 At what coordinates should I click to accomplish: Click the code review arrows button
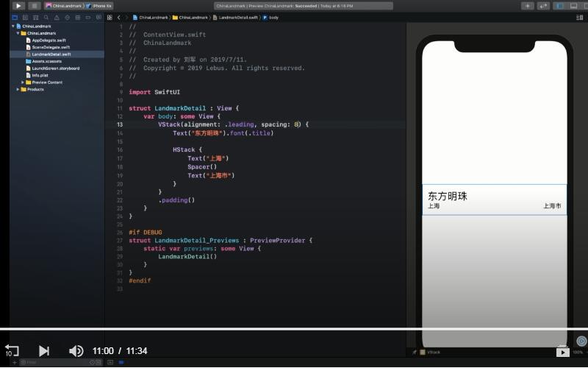544,6
